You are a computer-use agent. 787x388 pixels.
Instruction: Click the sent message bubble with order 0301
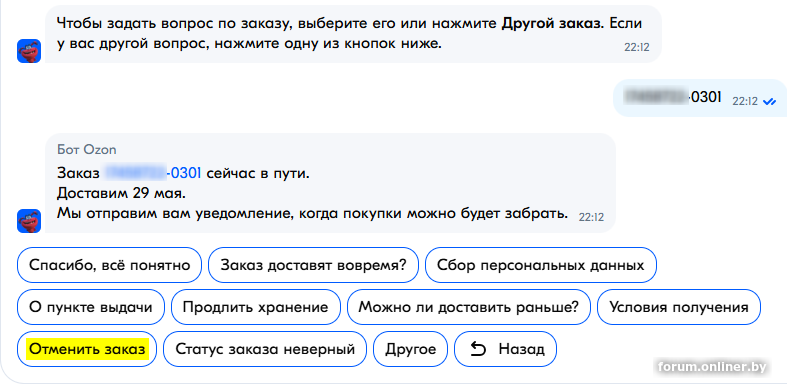coord(700,98)
